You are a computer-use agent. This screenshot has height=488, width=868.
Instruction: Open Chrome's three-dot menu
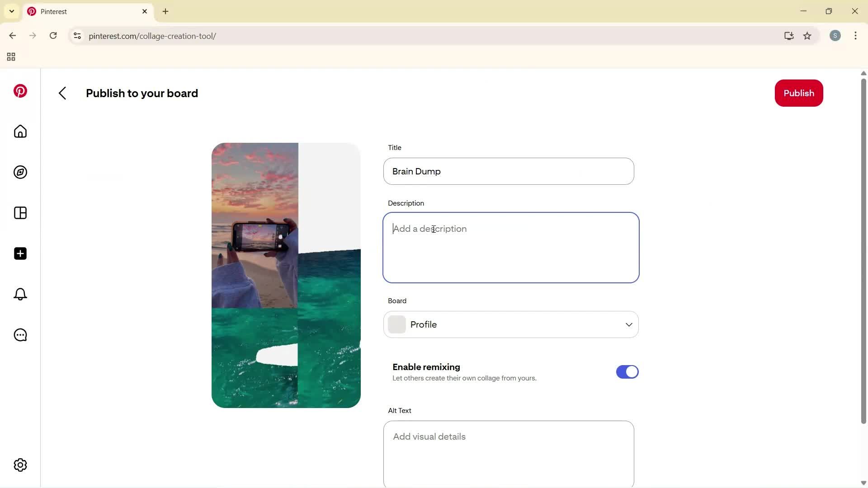click(x=856, y=36)
